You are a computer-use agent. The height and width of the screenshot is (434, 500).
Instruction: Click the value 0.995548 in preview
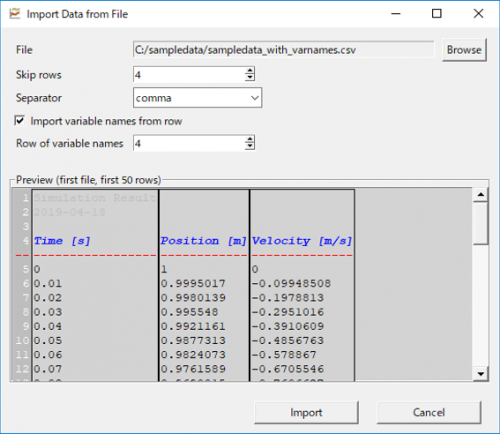(x=189, y=312)
